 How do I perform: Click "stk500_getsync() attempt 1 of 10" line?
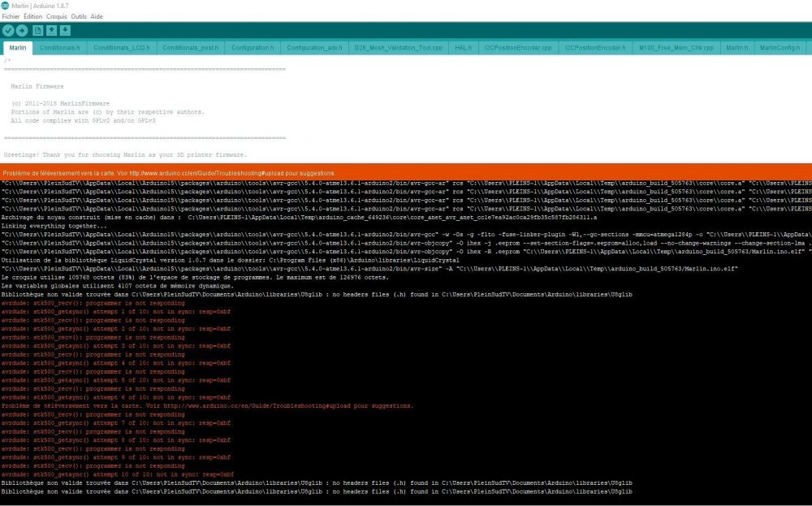click(116, 312)
